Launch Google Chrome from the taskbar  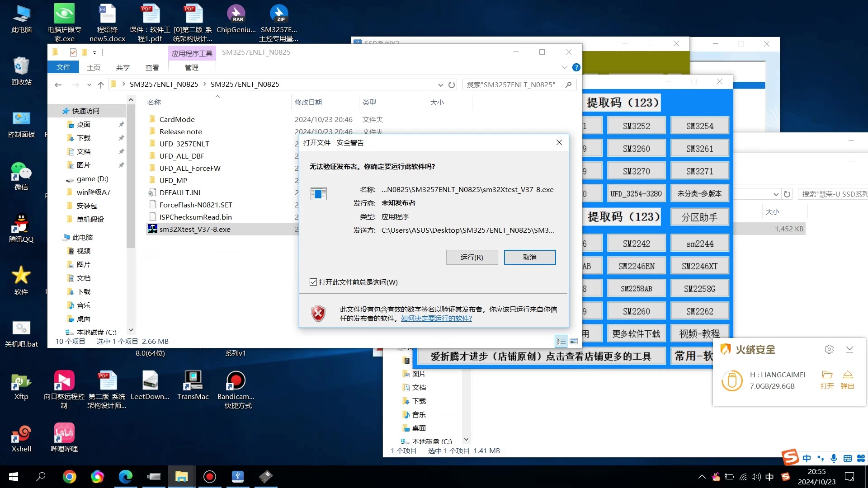click(69, 477)
